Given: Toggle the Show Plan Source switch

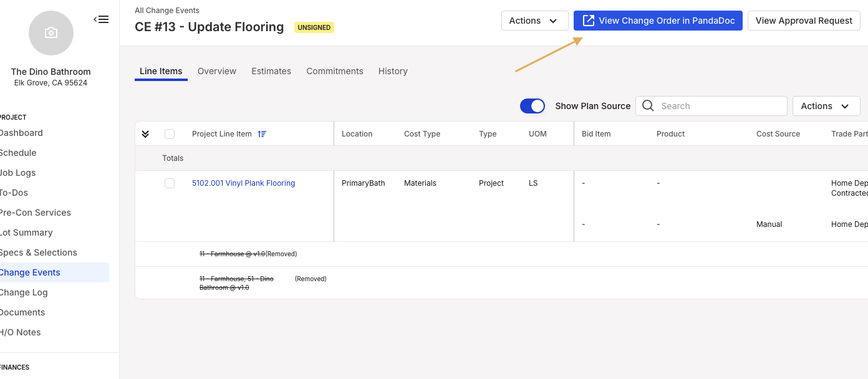Looking at the screenshot, I should 533,106.
